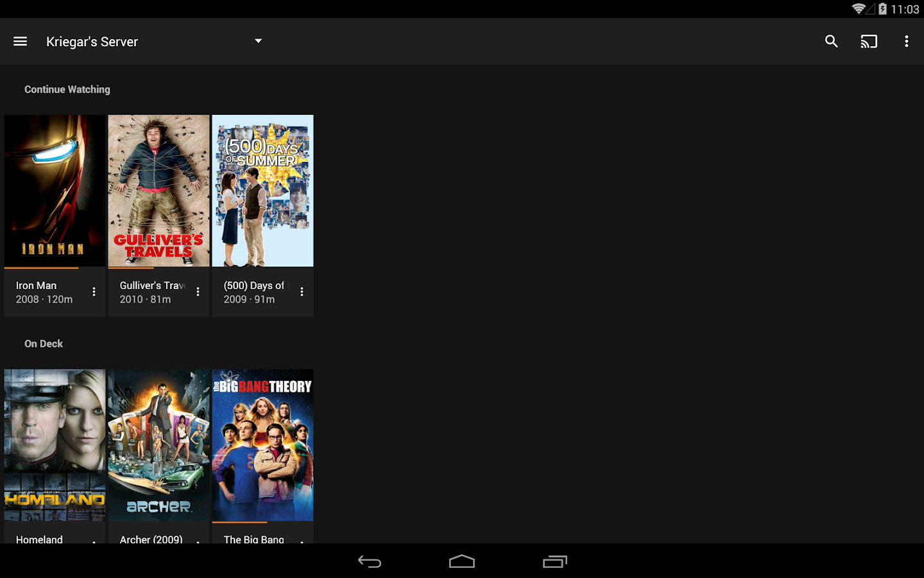Click the Continue Watching section header
Screen dimensions: 924x578
pyautogui.click(x=67, y=89)
